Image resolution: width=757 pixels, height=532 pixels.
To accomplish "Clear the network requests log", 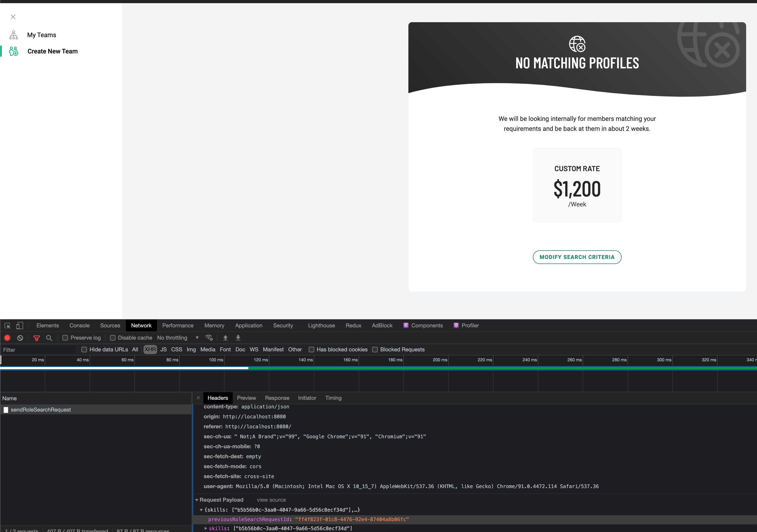I will pyautogui.click(x=20, y=338).
